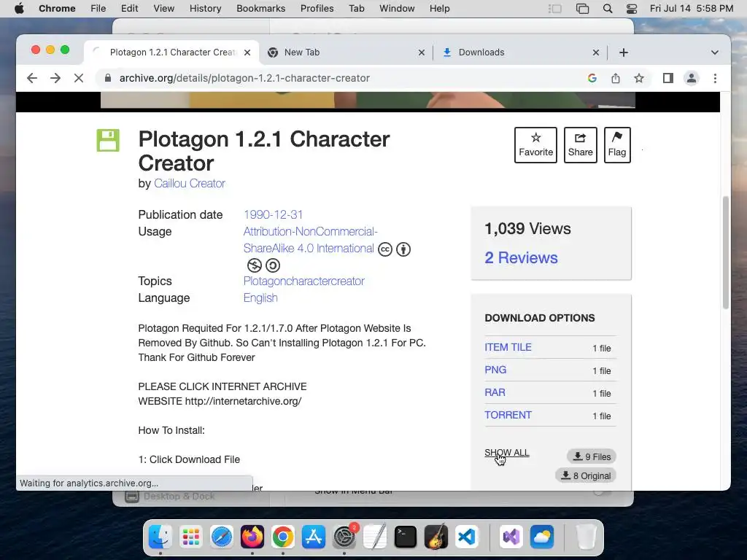
Task: Close the Downloads tab
Action: 596,52
